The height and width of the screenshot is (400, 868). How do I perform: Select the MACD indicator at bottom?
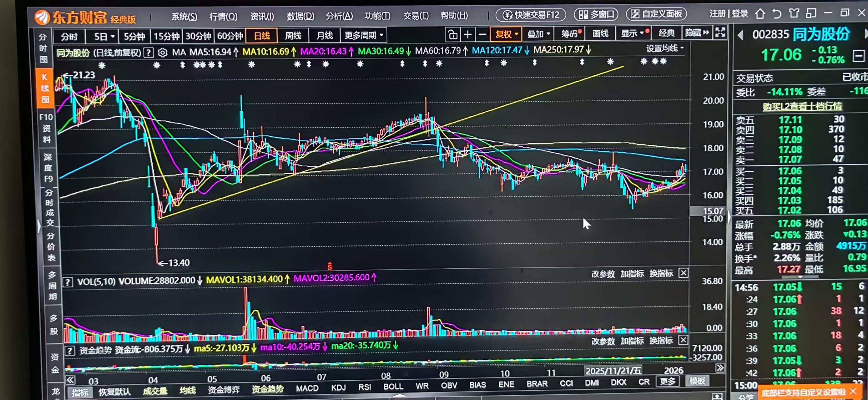[x=307, y=388]
